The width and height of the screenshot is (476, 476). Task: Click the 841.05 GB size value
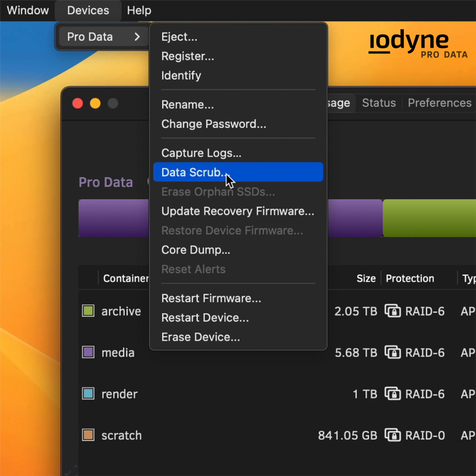[x=348, y=436]
